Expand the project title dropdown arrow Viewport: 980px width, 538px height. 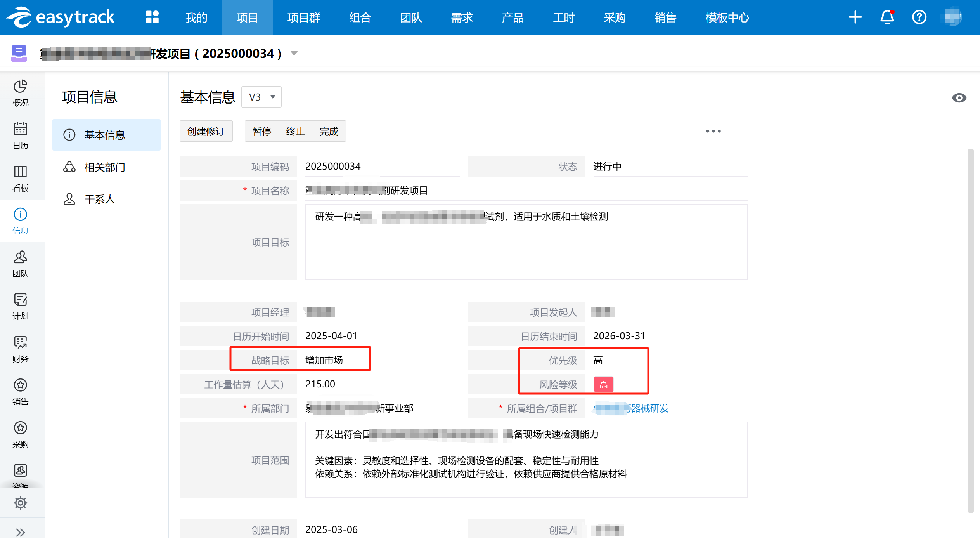[294, 53]
